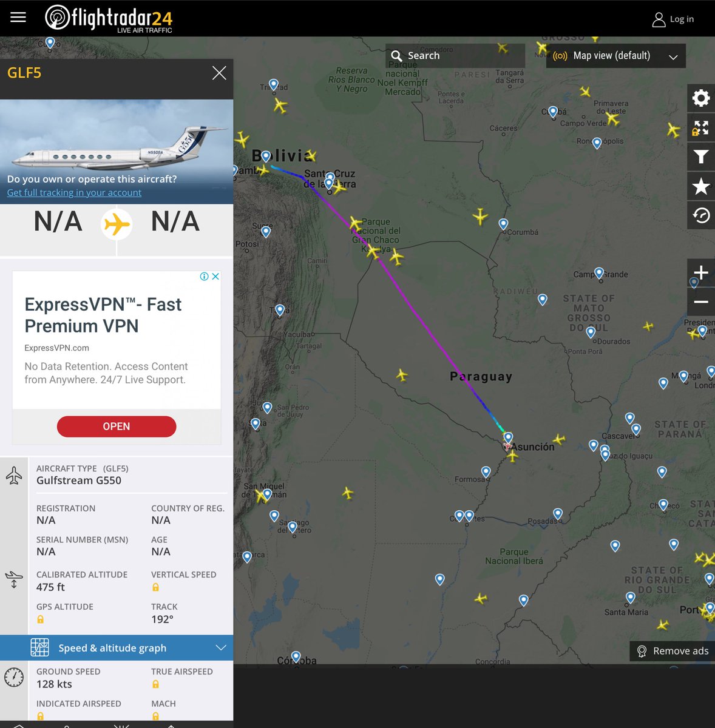Open the flightradar24 logo home
The width and height of the screenshot is (715, 728).
[x=109, y=18]
